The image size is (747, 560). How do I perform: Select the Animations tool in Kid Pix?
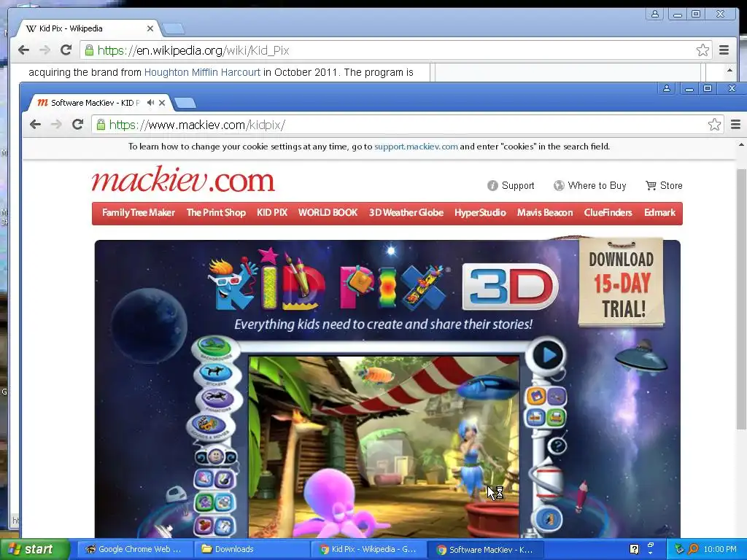[217, 398]
